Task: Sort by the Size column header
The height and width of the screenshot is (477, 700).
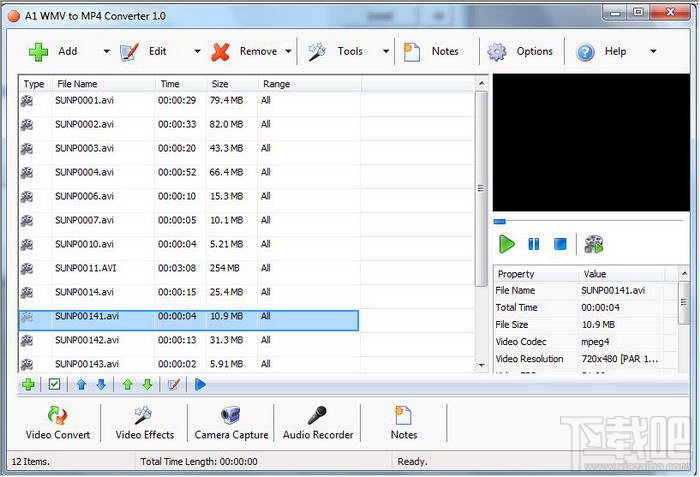Action: (232, 84)
